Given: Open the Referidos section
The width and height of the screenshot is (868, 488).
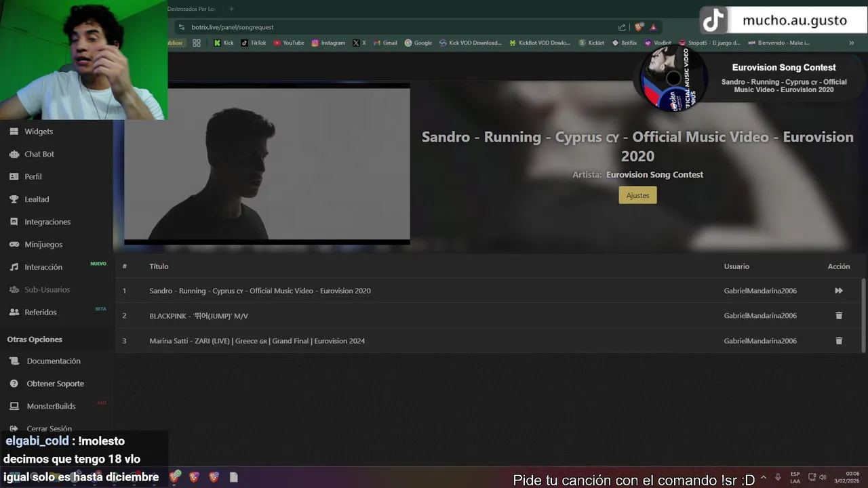Looking at the screenshot, I should pyautogui.click(x=41, y=312).
